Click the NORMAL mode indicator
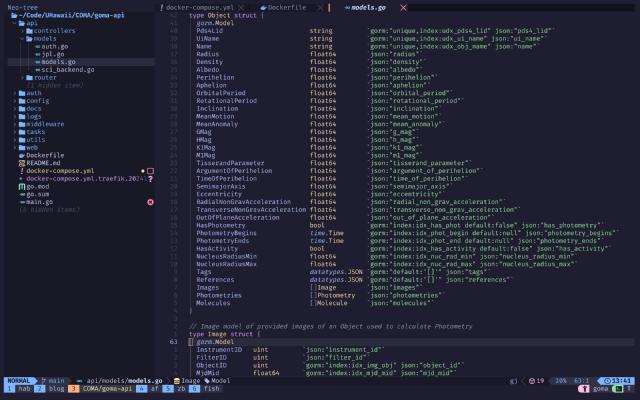This screenshot has width=640, height=400. point(19,381)
